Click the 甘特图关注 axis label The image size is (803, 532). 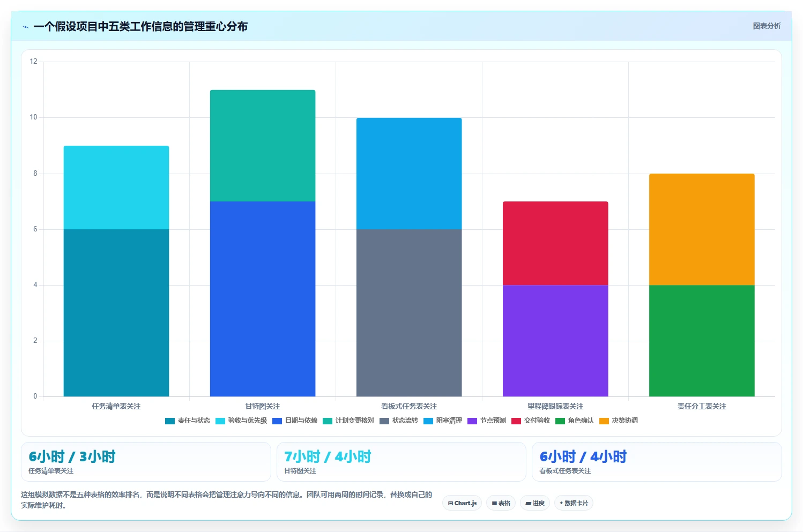pyautogui.click(x=263, y=407)
